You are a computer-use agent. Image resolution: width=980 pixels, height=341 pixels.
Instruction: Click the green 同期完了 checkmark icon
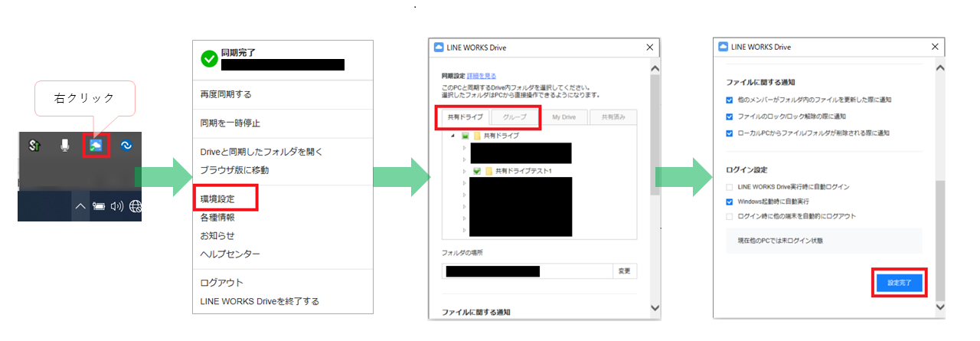[208, 59]
